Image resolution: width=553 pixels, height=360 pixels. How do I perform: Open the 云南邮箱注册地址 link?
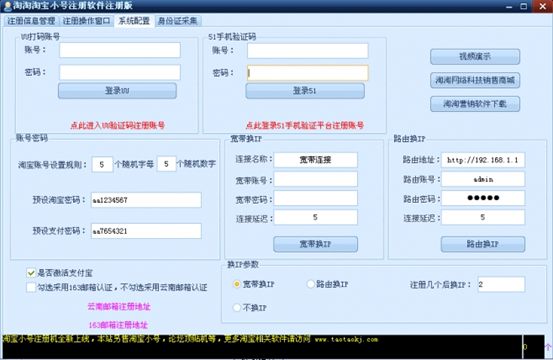[x=119, y=306]
